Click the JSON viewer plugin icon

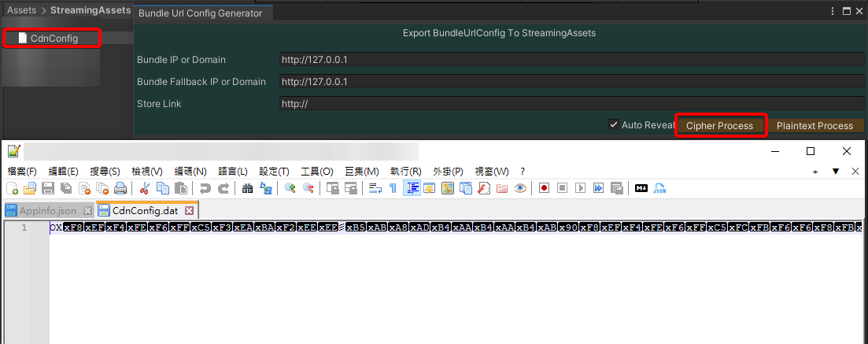click(x=660, y=188)
